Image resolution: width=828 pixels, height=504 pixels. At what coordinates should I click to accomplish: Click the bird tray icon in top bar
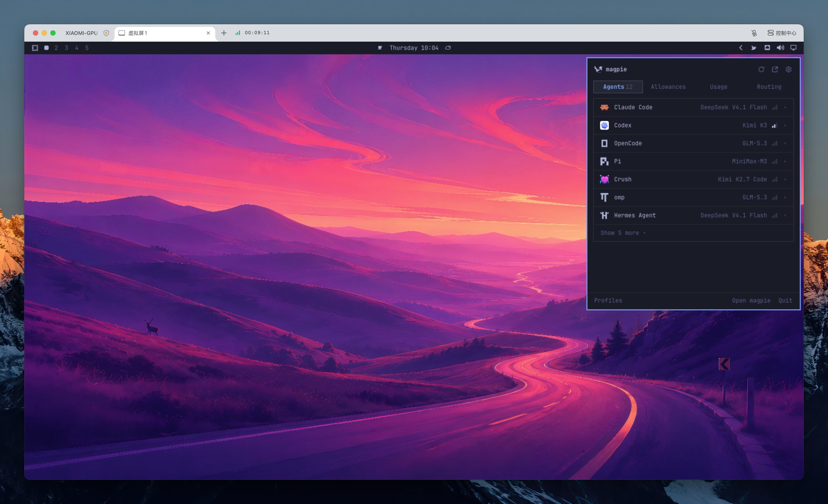(x=754, y=48)
